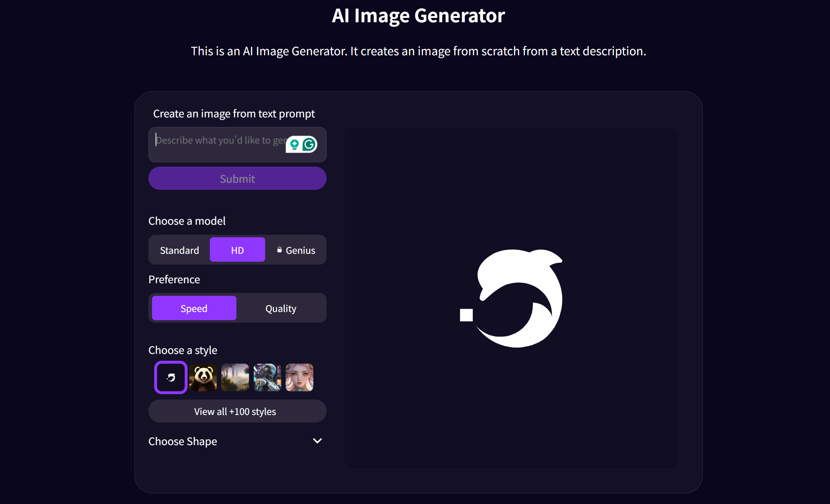Enable the Speed preference
Viewport: 830px width, 504px height.
pyautogui.click(x=194, y=308)
